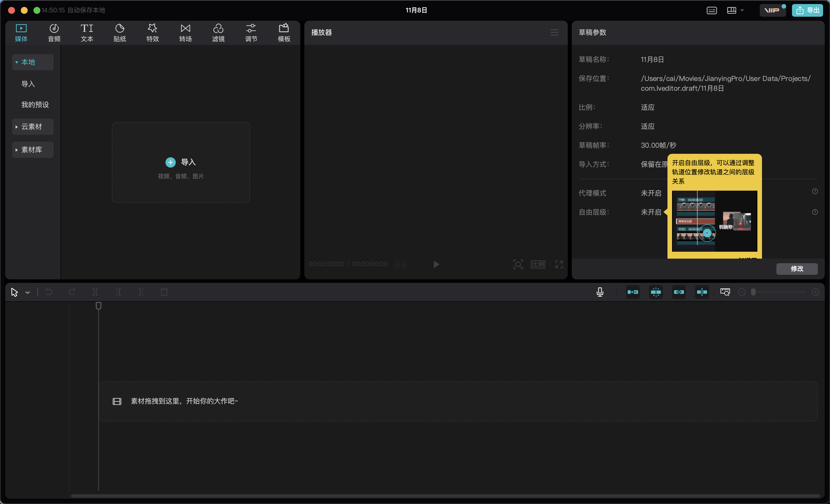Zoom in the timeline with plus icon
830x504 pixels.
coord(816,292)
